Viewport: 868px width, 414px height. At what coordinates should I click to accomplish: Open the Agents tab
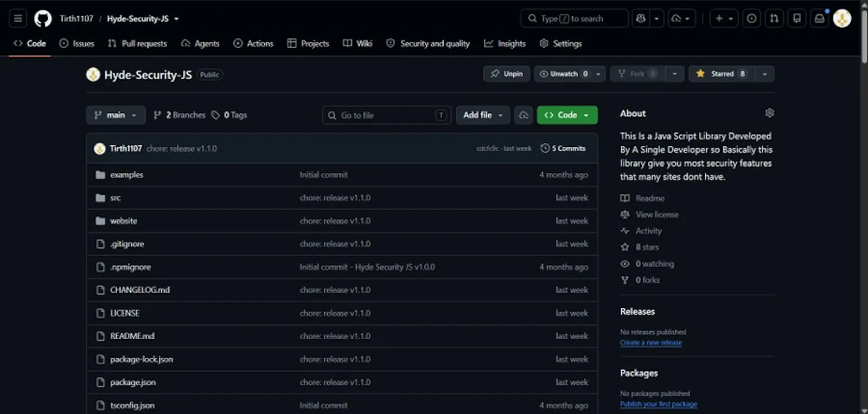click(200, 43)
